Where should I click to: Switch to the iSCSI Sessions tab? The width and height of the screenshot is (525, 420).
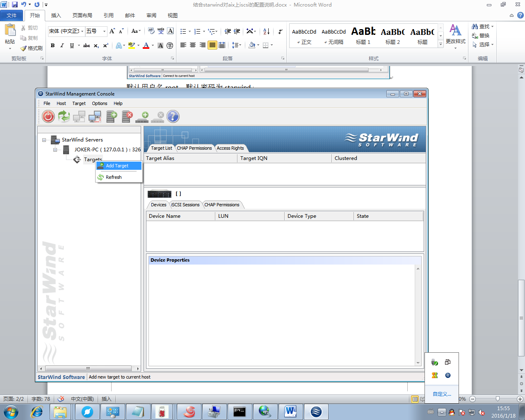[x=185, y=205]
